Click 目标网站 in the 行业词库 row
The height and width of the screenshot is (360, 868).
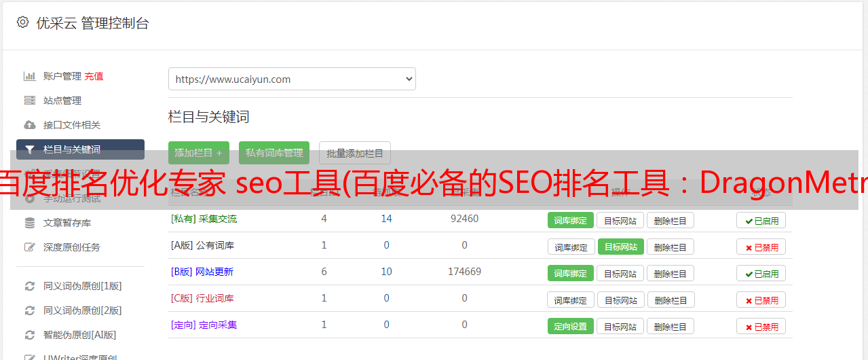[620, 300]
